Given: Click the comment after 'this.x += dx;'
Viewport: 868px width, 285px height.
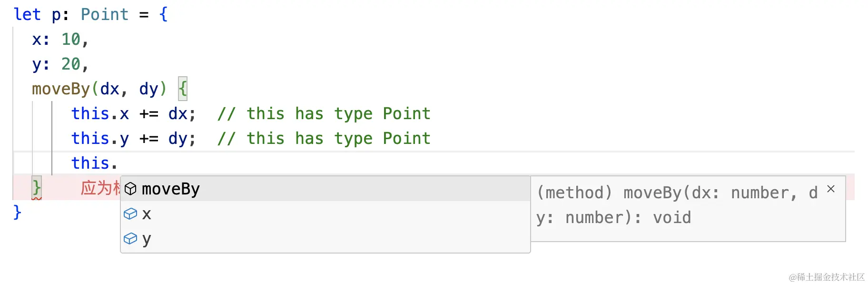Looking at the screenshot, I should 324,113.
